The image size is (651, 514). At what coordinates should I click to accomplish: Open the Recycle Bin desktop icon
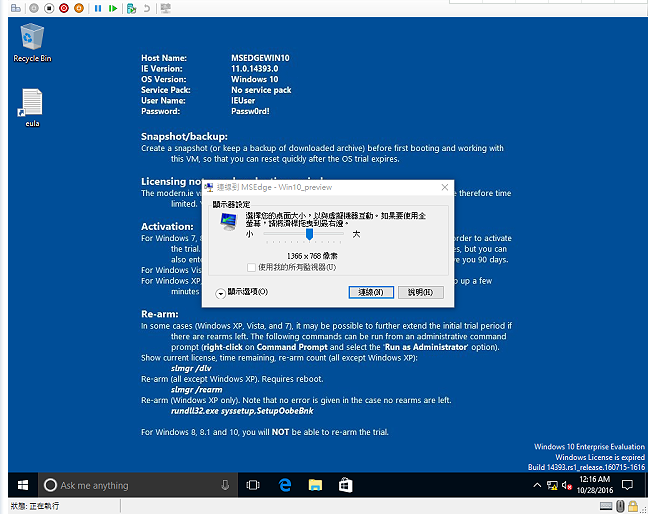[x=32, y=43]
